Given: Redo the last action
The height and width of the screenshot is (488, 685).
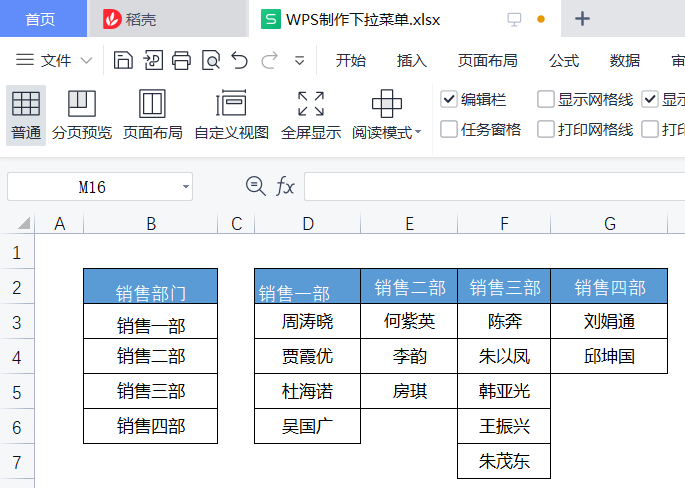Looking at the screenshot, I should click(270, 60).
